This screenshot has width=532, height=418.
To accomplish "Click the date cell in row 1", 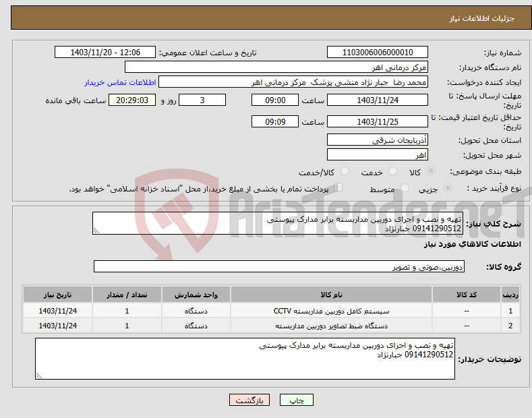I will (58, 311).
